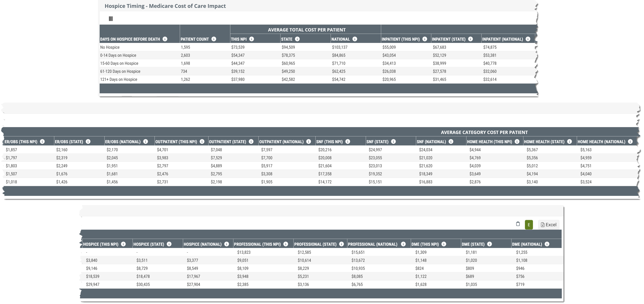Click info icon for ER/OBS (National) column
644x304 pixels.
point(146,142)
